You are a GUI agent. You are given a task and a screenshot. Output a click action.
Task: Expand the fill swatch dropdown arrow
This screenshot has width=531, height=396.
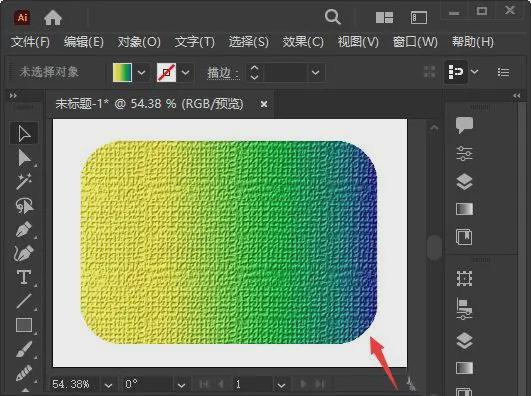[x=142, y=72]
